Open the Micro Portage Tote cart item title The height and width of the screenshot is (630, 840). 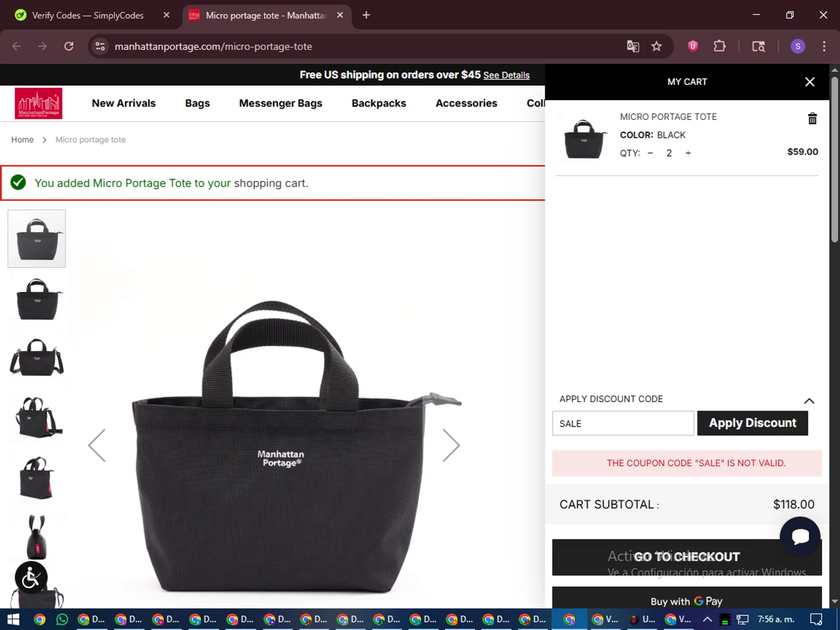coord(668,116)
